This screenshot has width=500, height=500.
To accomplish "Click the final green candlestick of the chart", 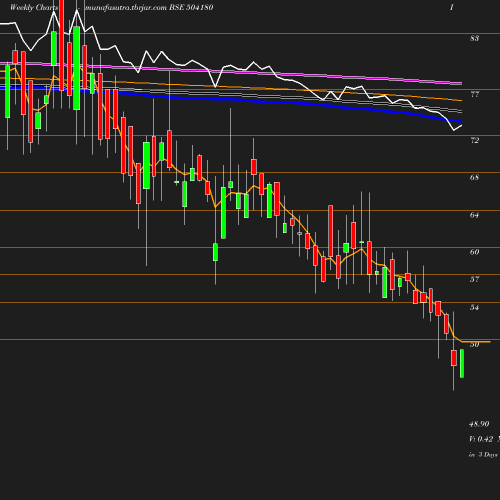I will (462, 363).
